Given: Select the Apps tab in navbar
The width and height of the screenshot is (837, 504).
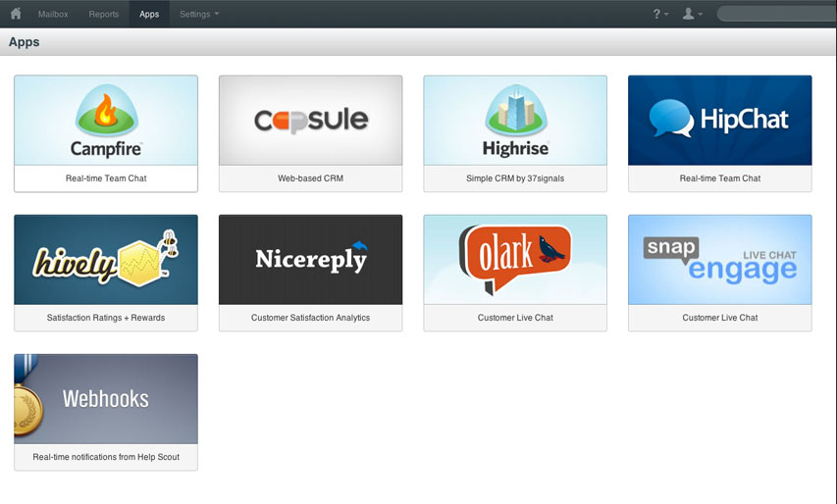Looking at the screenshot, I should (x=149, y=14).
